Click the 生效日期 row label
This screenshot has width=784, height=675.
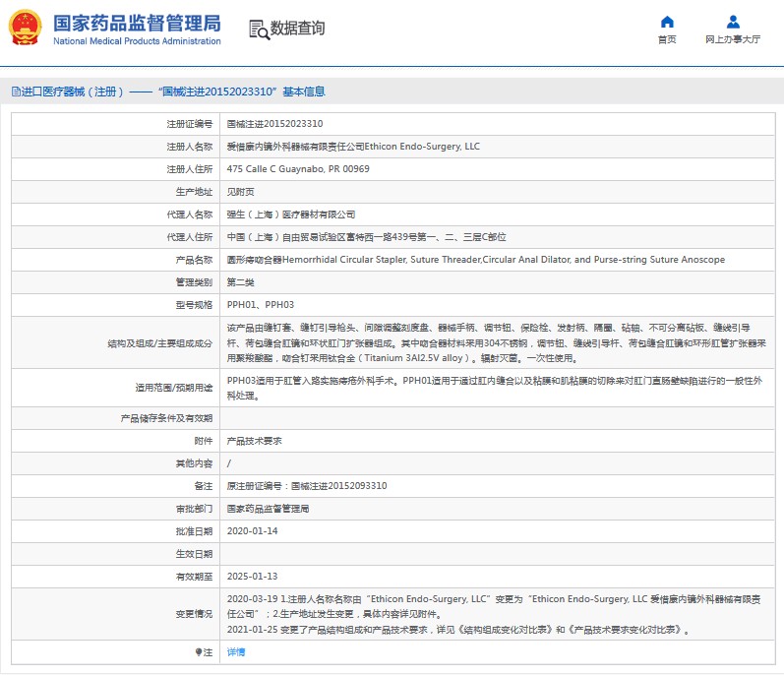(194, 554)
